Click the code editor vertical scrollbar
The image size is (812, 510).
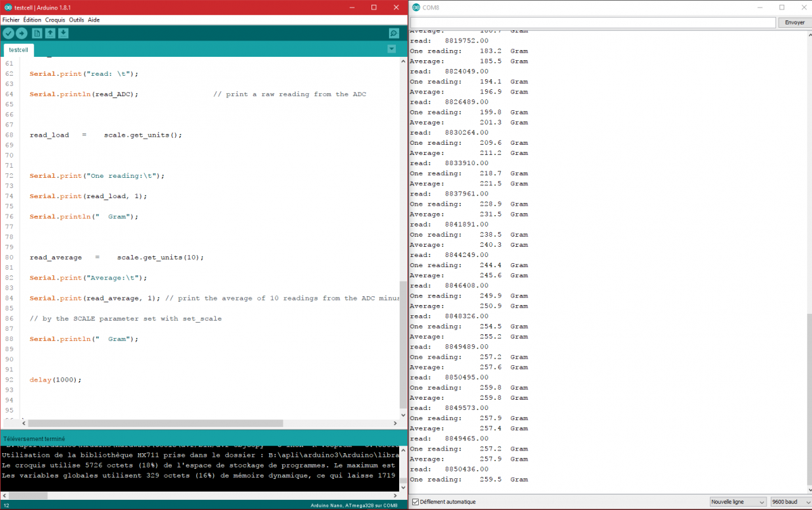[x=403, y=345]
